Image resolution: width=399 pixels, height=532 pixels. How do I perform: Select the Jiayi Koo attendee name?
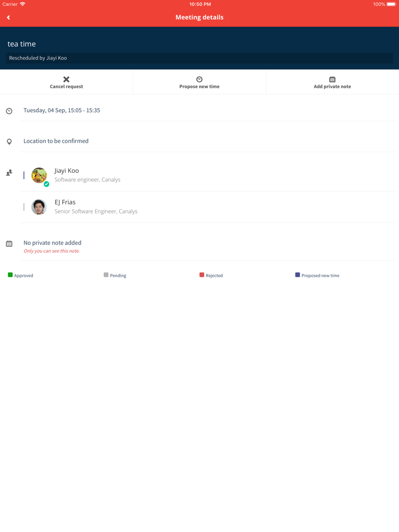67,171
